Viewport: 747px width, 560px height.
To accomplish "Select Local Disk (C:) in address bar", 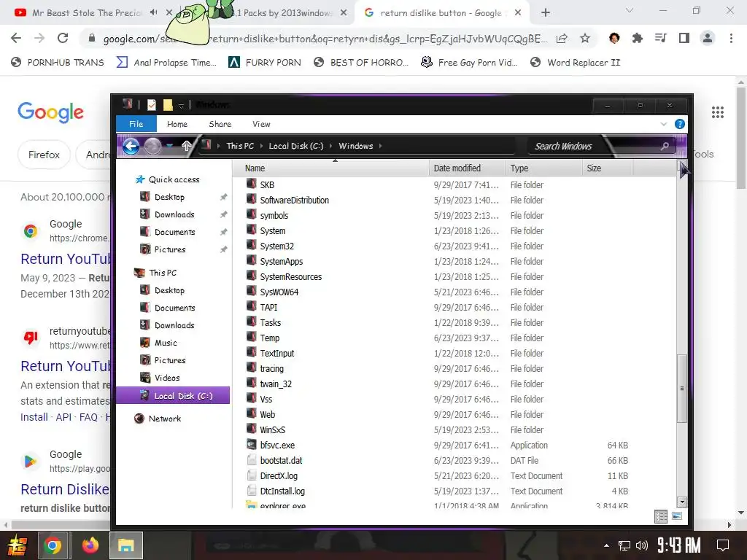I will [x=296, y=146].
